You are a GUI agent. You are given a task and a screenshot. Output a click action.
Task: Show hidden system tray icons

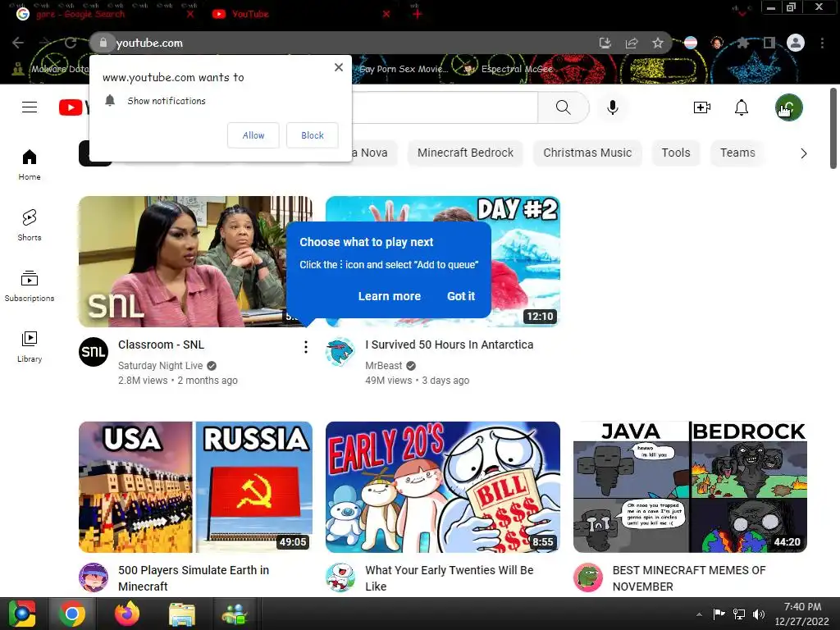coord(699,614)
